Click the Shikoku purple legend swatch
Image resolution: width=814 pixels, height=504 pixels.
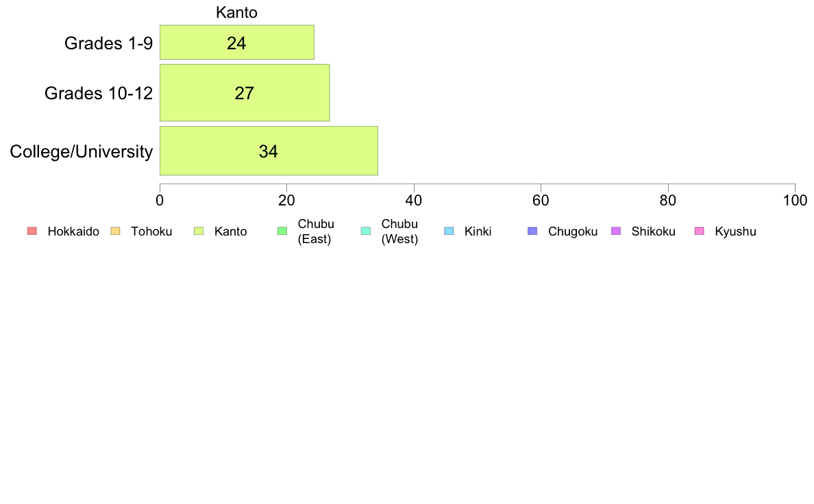point(616,231)
